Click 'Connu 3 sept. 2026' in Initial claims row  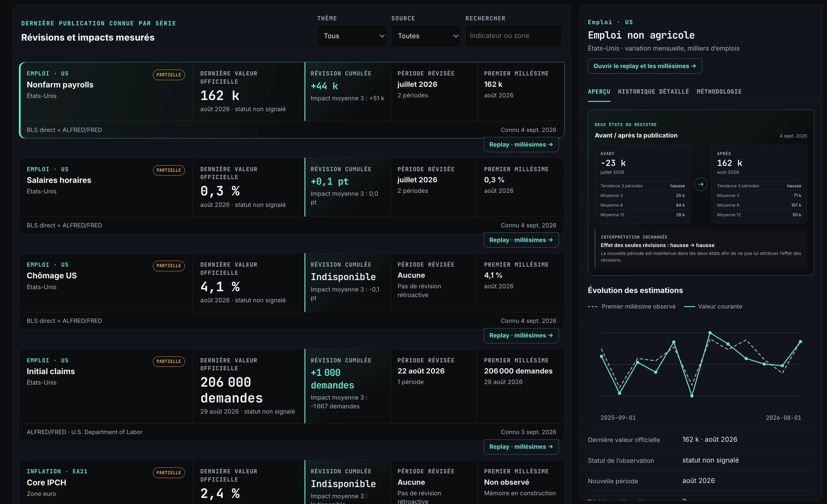529,432
